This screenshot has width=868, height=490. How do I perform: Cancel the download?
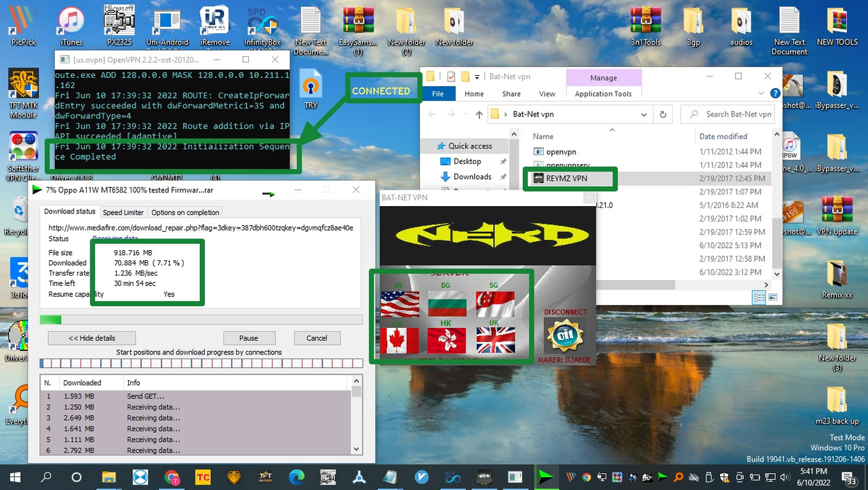coord(317,338)
